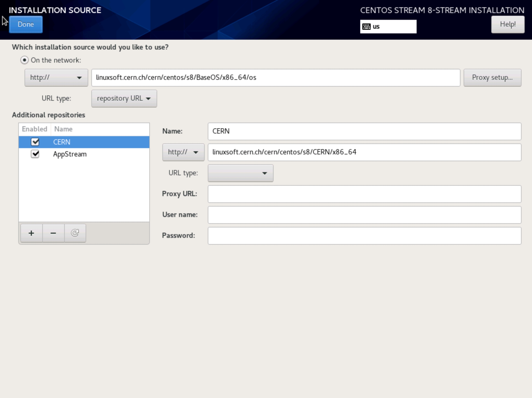Click the remove repository minus icon
Viewport: 532px width, 398px height.
53,233
